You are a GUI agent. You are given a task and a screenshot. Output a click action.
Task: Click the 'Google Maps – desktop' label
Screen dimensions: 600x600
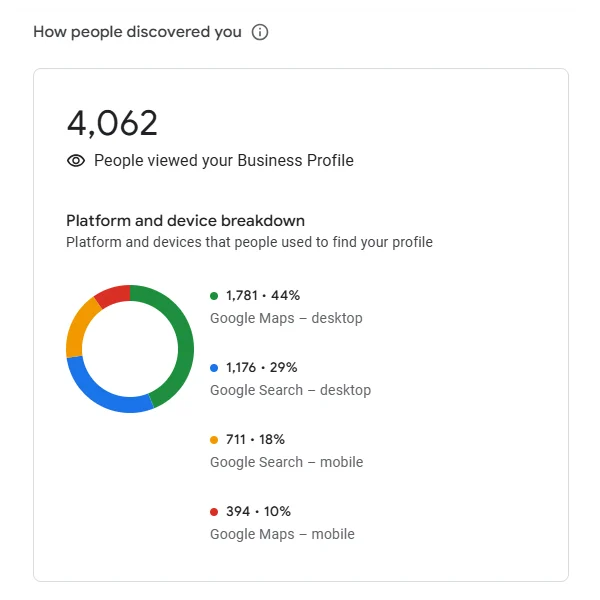[286, 318]
